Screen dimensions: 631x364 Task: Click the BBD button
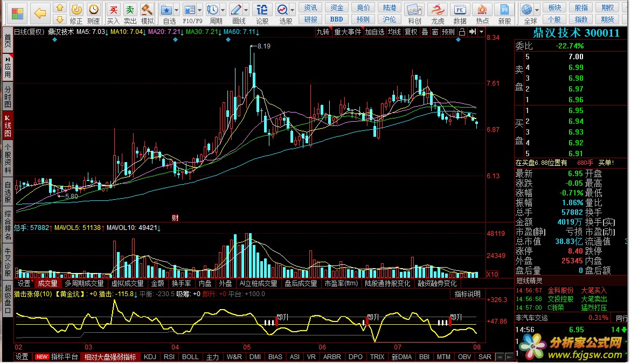tap(336, 19)
